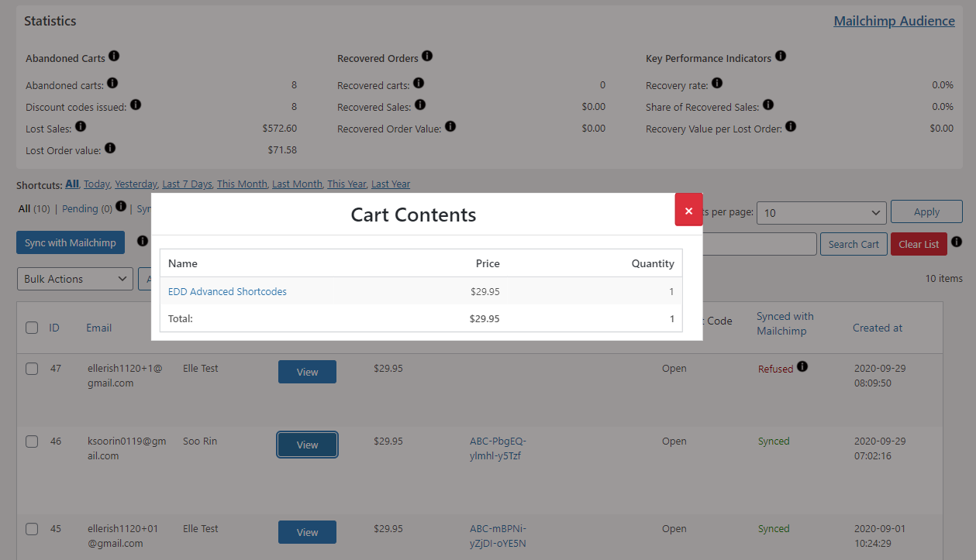The image size is (976, 560).
Task: Click the search cart input field
Action: pos(759,244)
